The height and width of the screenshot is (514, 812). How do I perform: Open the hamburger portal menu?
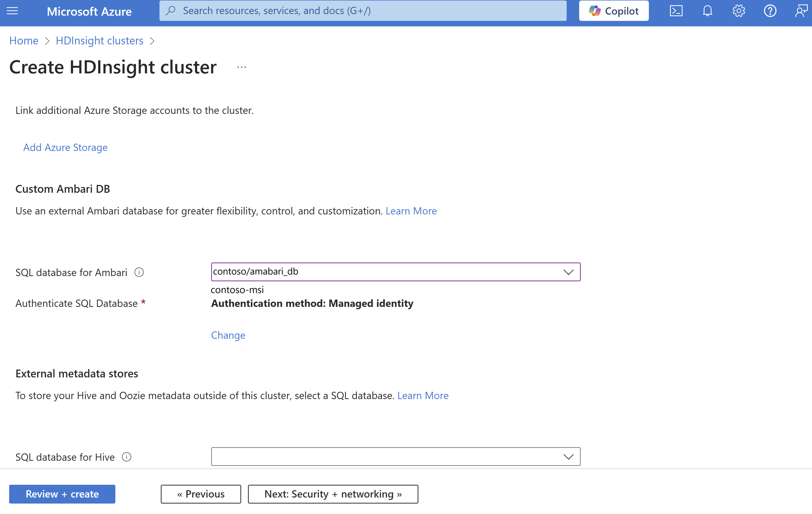pos(13,11)
